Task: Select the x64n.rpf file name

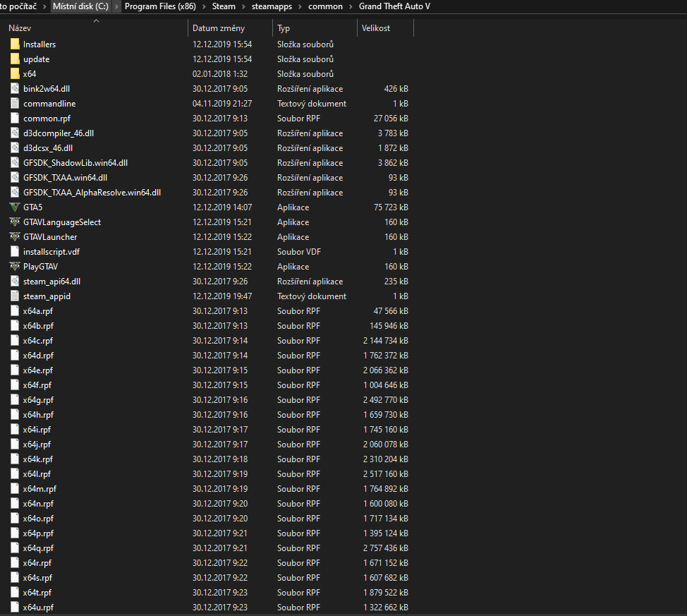Action: (x=39, y=504)
